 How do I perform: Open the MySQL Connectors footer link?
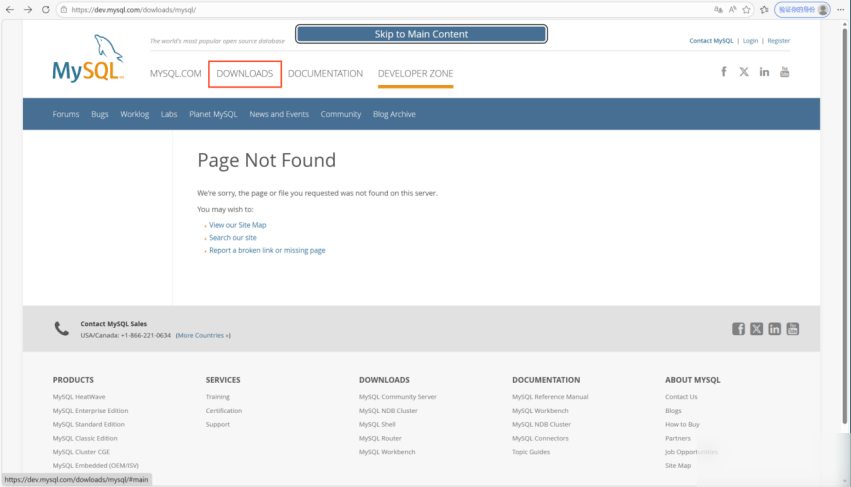coord(540,438)
